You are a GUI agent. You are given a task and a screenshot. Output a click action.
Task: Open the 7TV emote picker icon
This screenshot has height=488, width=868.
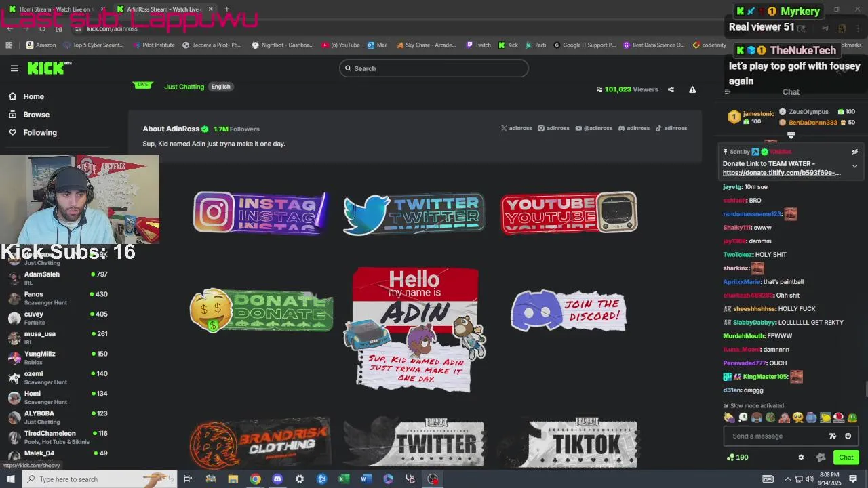click(833, 436)
